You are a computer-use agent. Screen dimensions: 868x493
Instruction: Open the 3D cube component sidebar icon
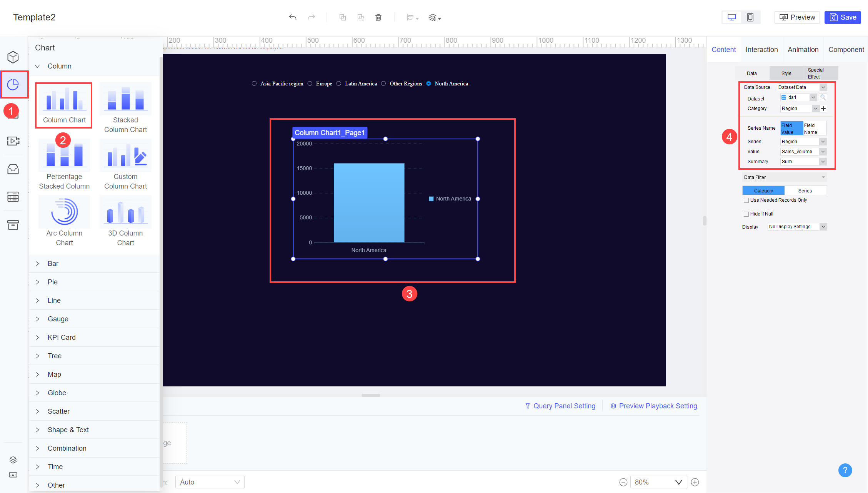coord(13,57)
